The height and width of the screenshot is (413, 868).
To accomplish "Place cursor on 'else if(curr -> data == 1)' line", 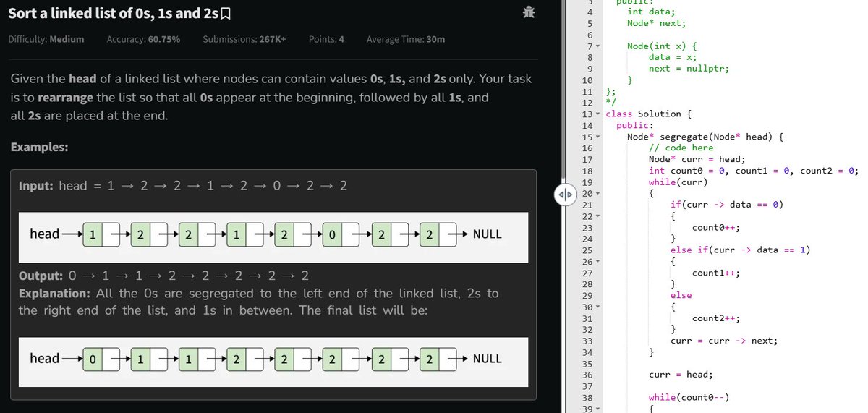I will 741,250.
